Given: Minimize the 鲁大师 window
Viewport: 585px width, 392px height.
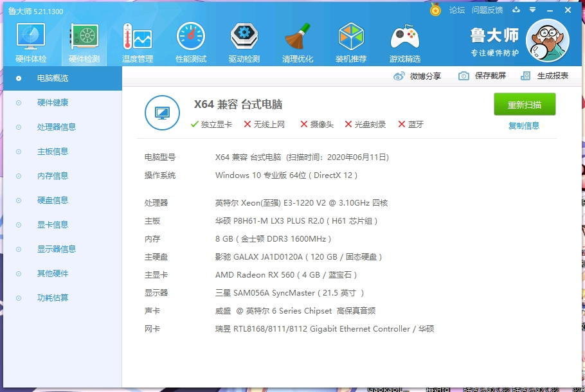Looking at the screenshot, I should coord(550,10).
